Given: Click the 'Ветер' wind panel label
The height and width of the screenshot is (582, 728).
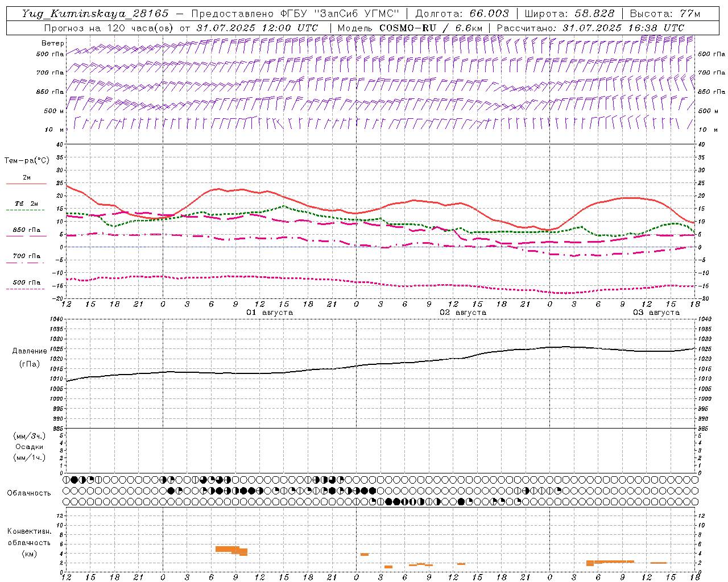Looking at the screenshot, I should (52, 43).
